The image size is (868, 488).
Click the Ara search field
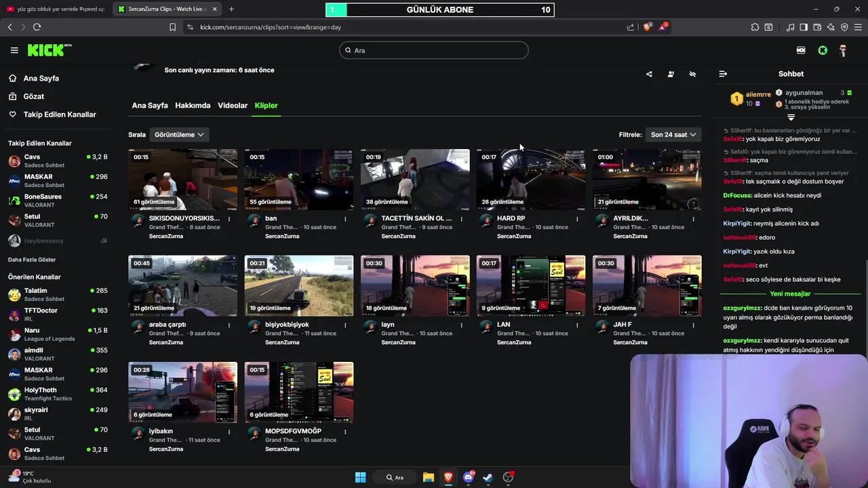434,50
